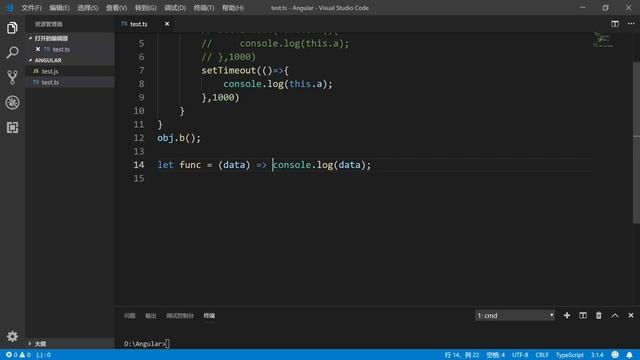Open the Explorer view in activity bar

12,28
